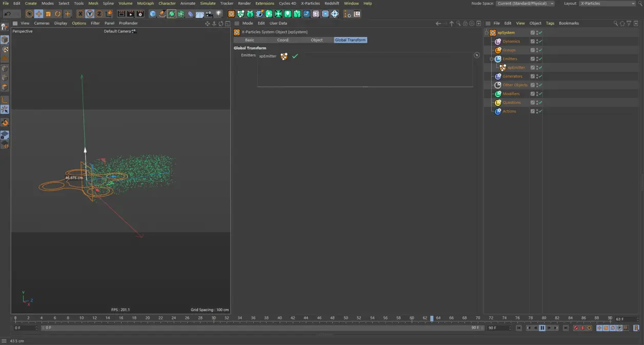Click frame 63 on the timeline ruler

pos(432,319)
